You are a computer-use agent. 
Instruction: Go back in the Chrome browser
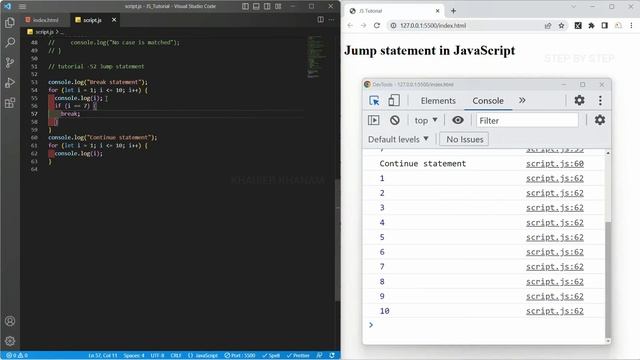pyautogui.click(x=350, y=25)
